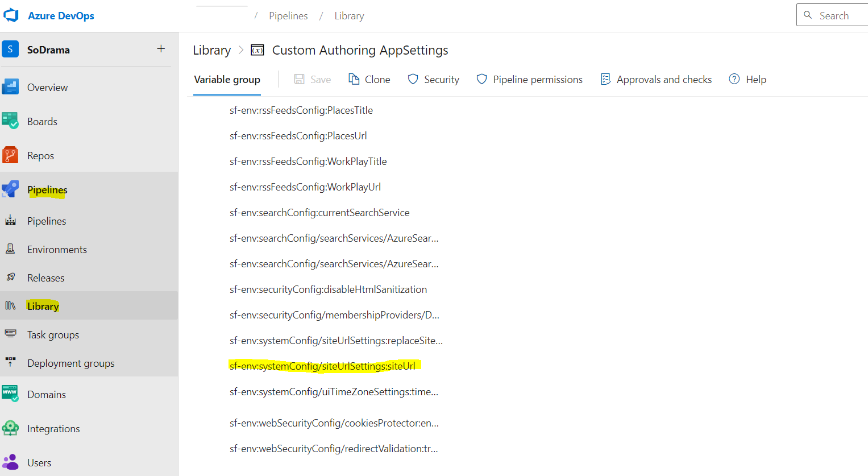
Task: Select sf-env:securityConfig:disableHtmlSanitization variable
Action: point(328,289)
